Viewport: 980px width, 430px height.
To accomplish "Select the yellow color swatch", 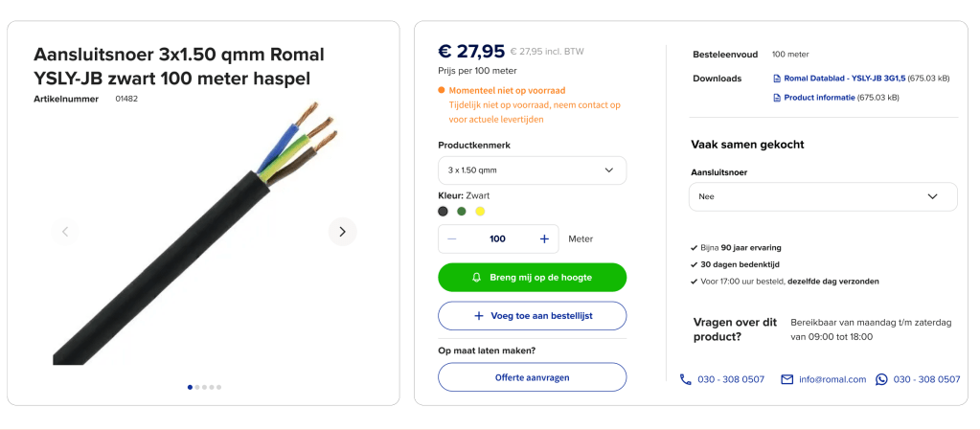I will [x=481, y=211].
